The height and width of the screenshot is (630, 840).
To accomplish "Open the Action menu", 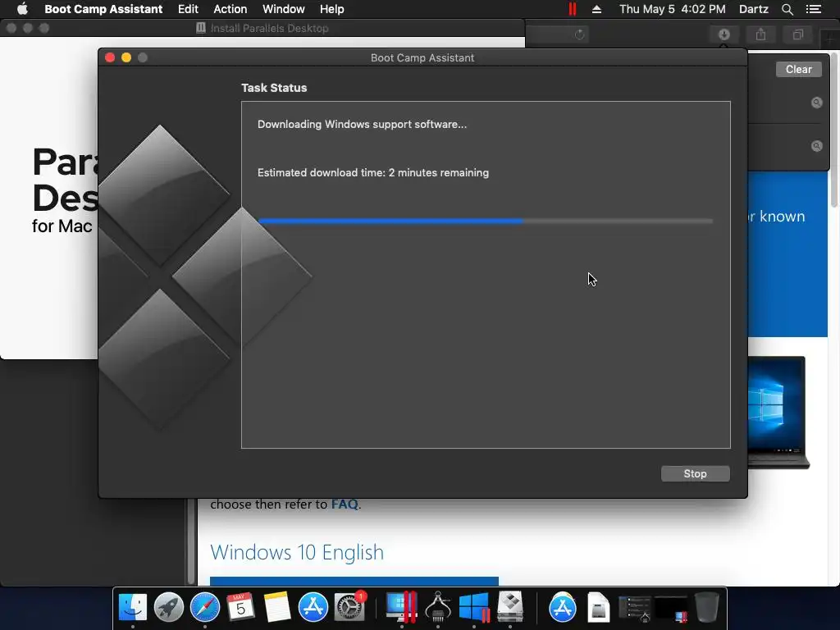I will [x=231, y=9].
